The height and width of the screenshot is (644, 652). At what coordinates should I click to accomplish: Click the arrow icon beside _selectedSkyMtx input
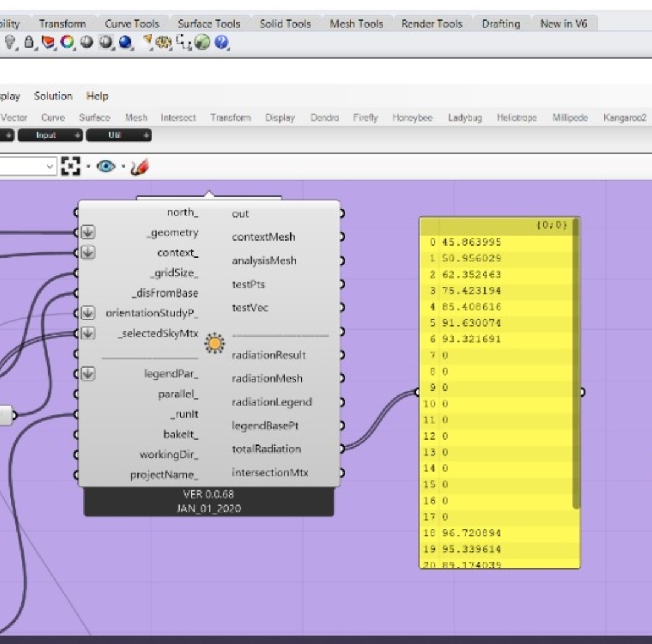pyautogui.click(x=88, y=333)
